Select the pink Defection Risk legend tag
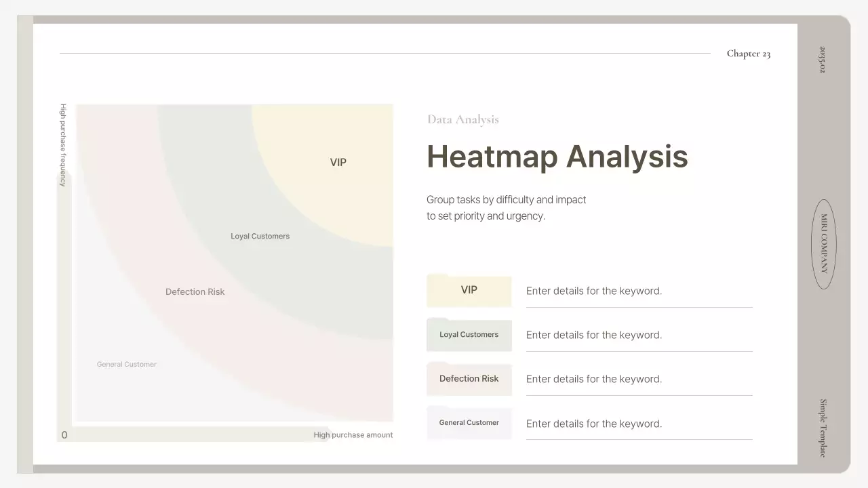Image resolution: width=868 pixels, height=488 pixels. (x=469, y=379)
